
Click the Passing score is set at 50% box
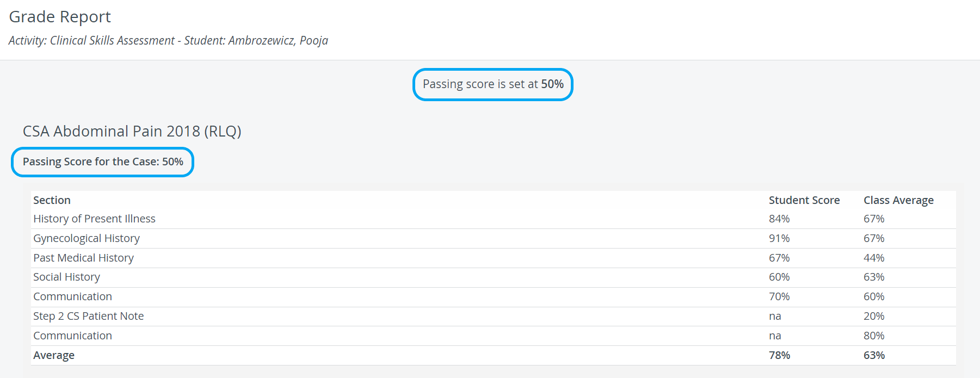point(493,84)
